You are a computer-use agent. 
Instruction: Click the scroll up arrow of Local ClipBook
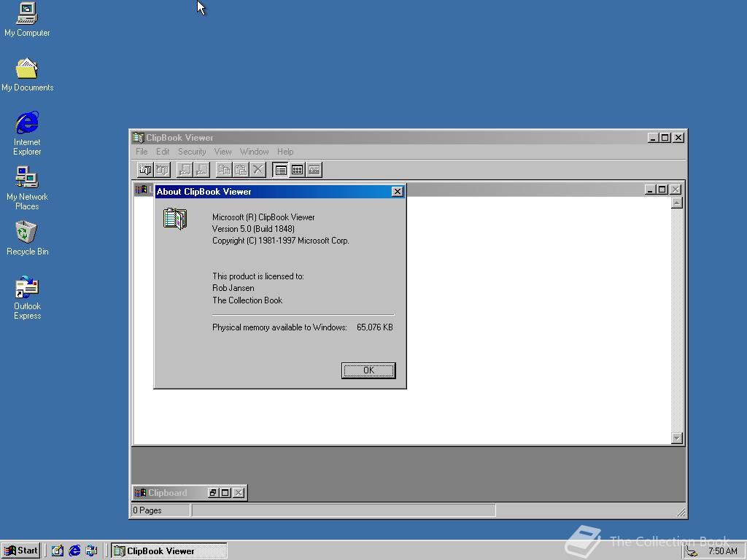(x=676, y=203)
